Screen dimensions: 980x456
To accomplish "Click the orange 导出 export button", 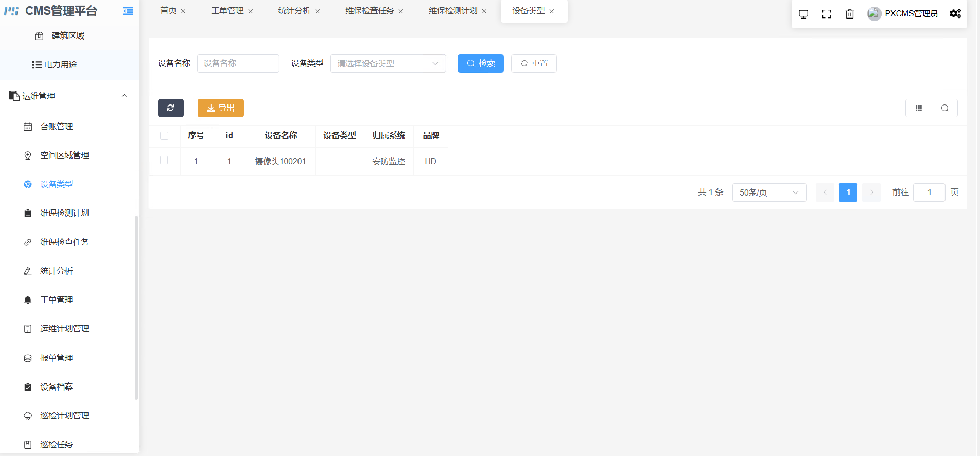I will 221,108.
